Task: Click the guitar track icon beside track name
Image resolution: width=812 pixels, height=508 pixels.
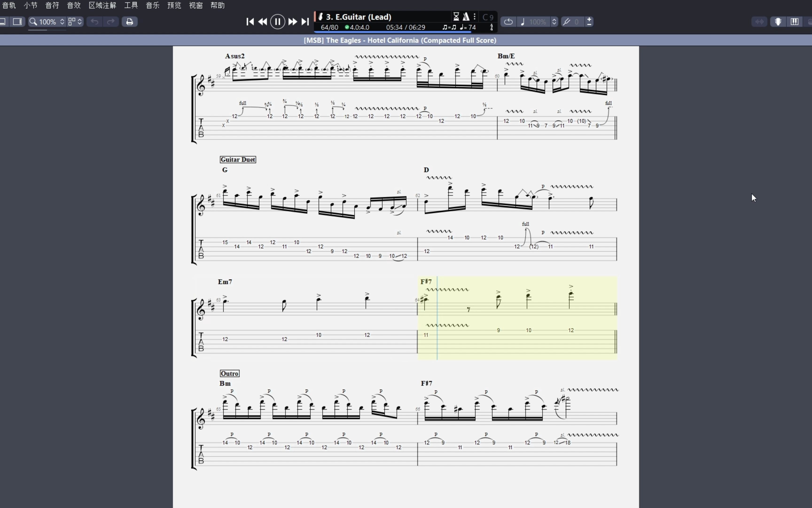Action: pyautogui.click(x=320, y=16)
